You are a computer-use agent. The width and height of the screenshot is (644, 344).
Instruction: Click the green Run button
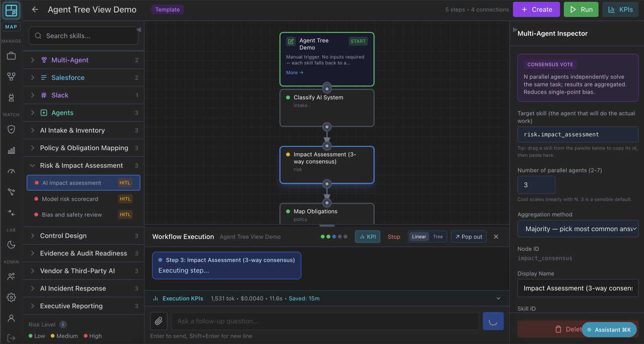point(581,10)
